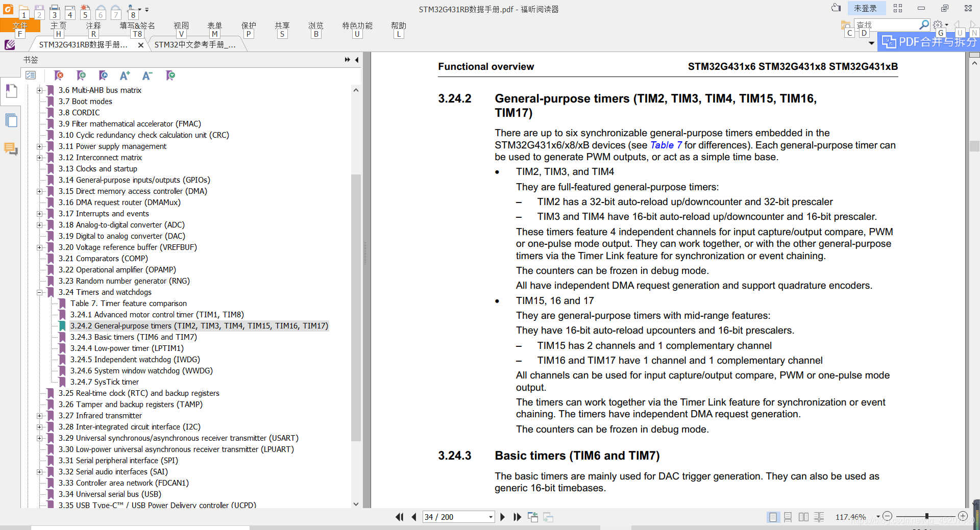Click the bookmark destination reset icon
Image resolution: width=980 pixels, height=530 pixels.
click(103, 75)
